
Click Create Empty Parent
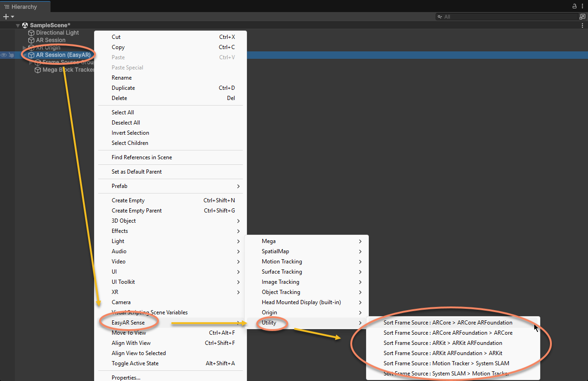pos(171,211)
